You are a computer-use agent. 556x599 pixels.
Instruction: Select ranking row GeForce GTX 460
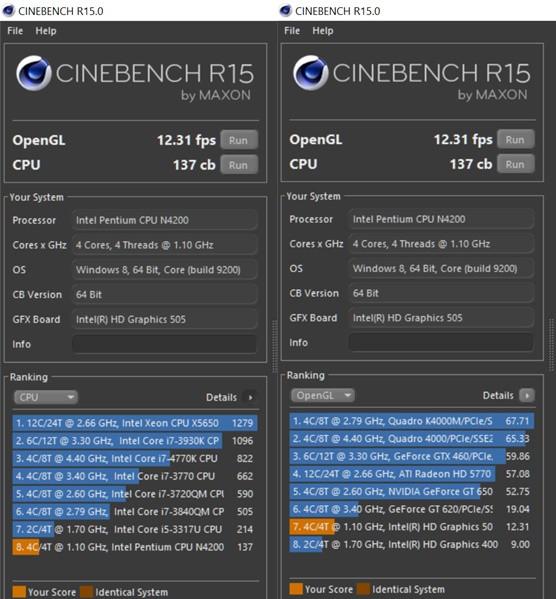412,456
